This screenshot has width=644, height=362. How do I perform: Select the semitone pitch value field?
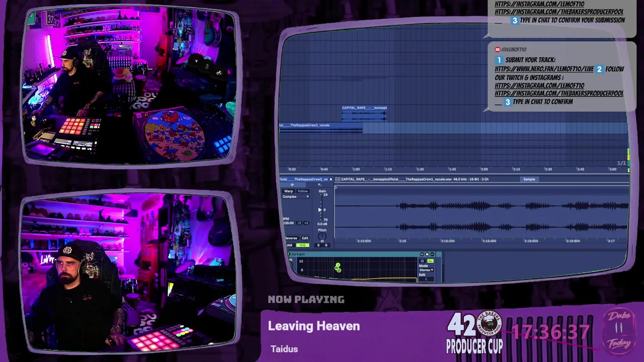point(318,245)
